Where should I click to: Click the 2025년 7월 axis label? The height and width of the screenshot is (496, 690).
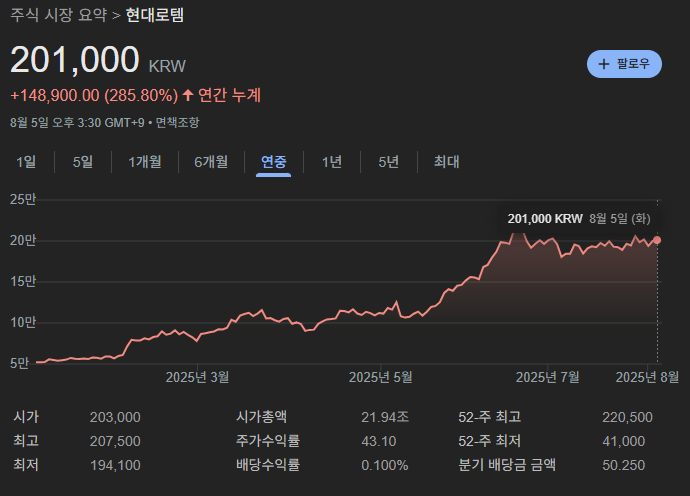547,377
